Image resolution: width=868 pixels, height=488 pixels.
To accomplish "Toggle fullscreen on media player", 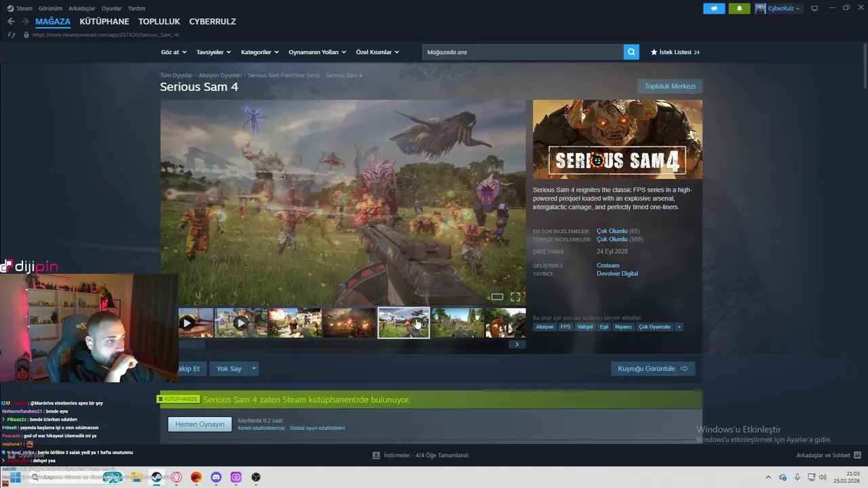I will tap(515, 297).
